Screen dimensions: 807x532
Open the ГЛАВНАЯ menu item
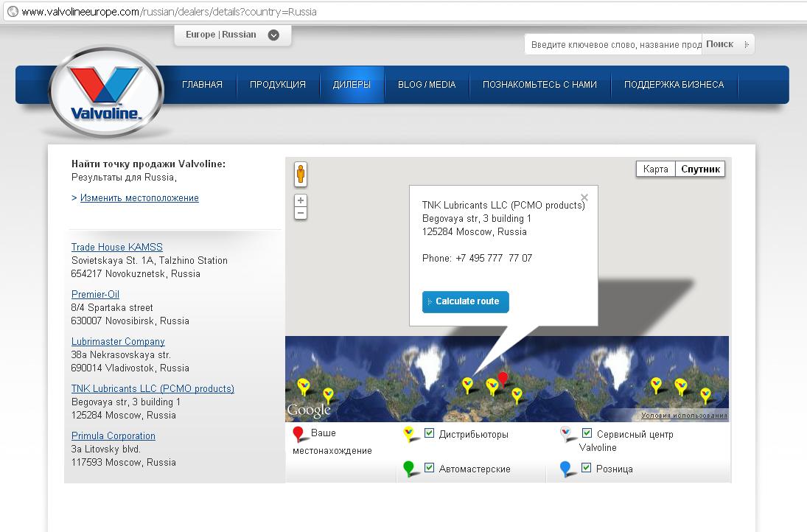tap(202, 85)
